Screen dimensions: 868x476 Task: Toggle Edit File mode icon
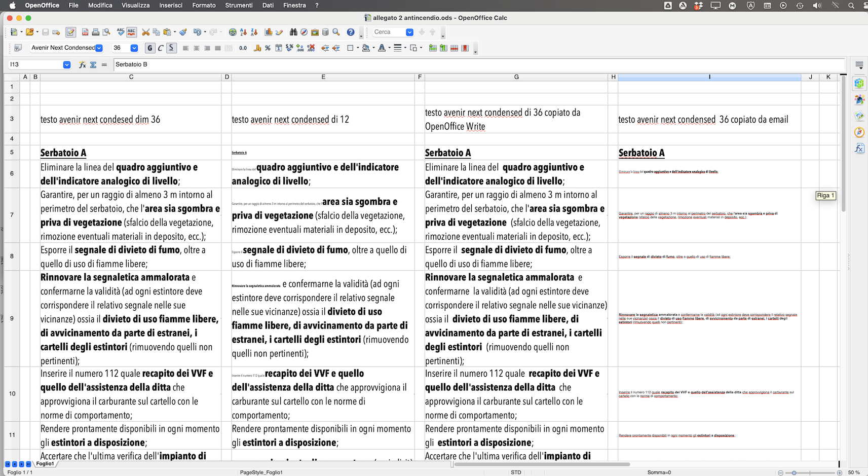(70, 32)
